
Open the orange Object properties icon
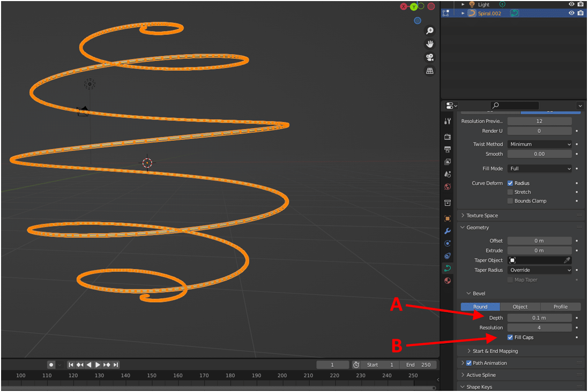tap(448, 218)
